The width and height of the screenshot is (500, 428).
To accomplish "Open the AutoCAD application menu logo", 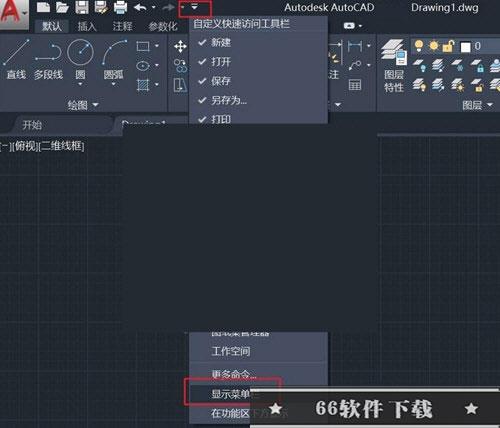I will click(13, 13).
